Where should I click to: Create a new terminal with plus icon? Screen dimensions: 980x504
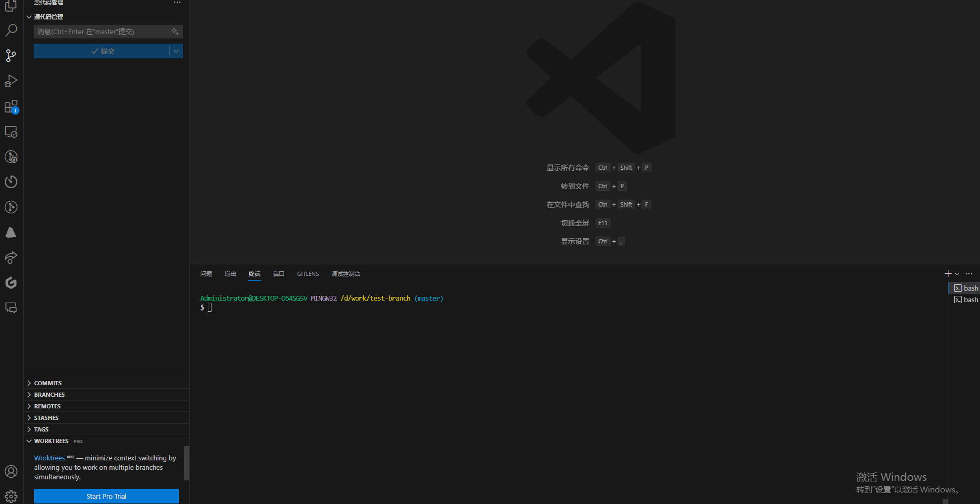pos(947,273)
